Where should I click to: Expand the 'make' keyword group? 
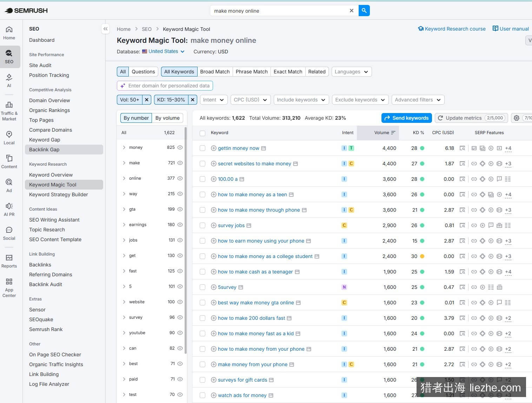point(124,163)
